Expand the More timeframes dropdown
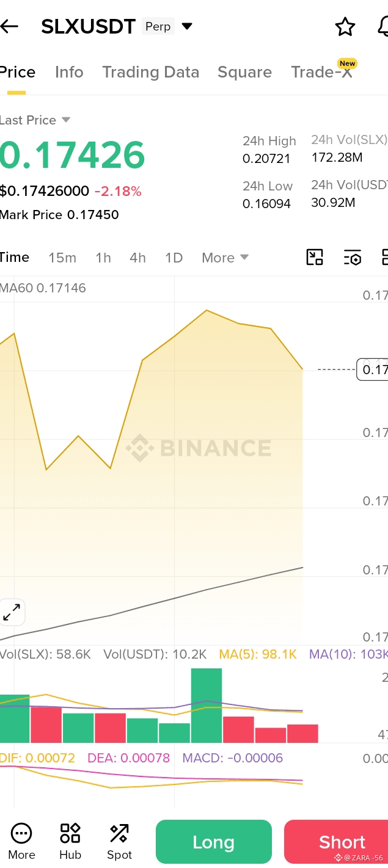The image size is (388, 868). click(225, 258)
